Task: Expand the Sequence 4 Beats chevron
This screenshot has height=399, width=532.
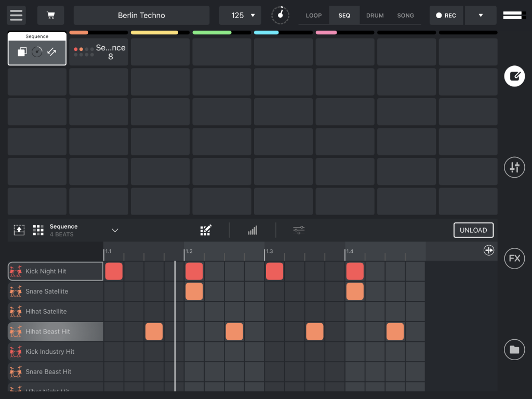Action: [x=115, y=230]
